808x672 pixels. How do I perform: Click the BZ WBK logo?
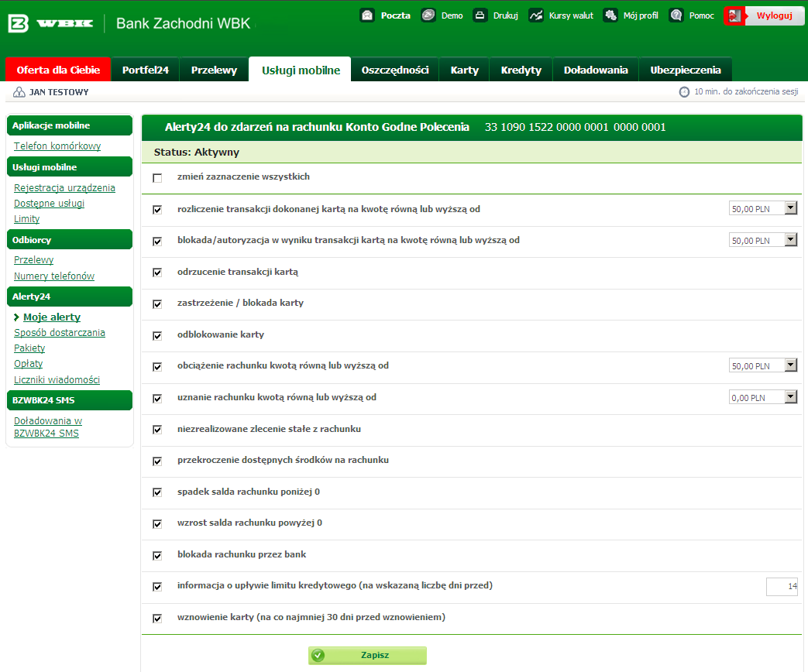(x=51, y=23)
